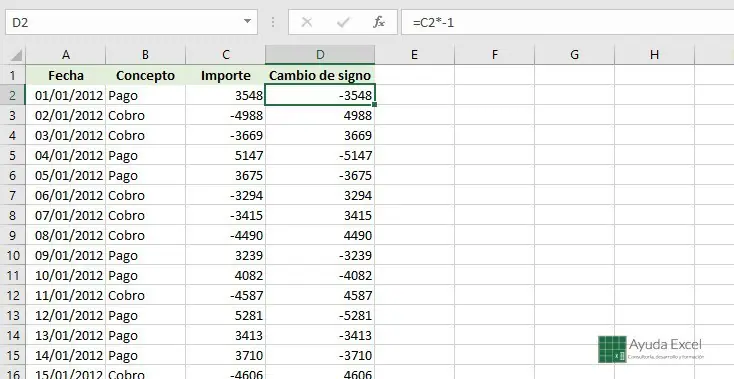
Task: Select sign-change cell with -3413
Action: [x=320, y=335]
